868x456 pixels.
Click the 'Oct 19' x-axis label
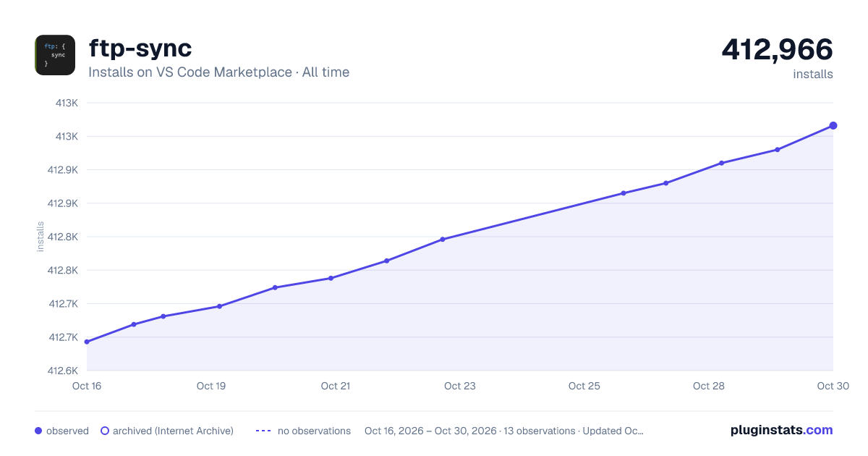[211, 386]
